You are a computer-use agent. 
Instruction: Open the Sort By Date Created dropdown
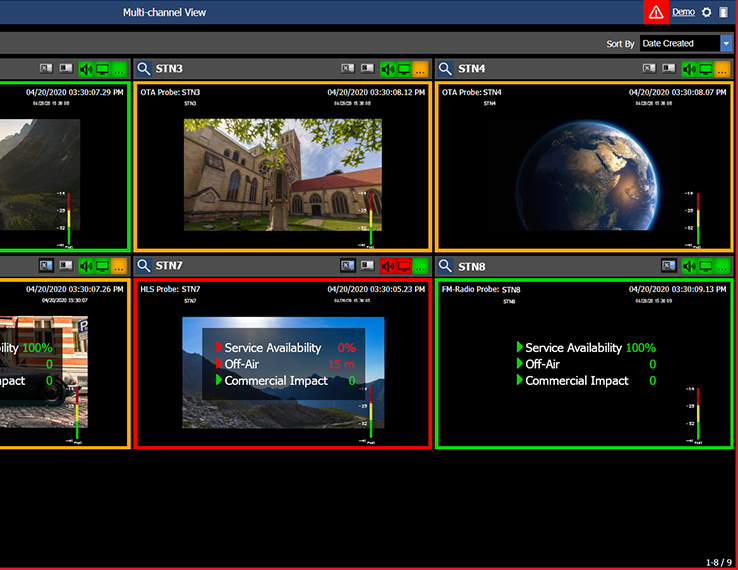point(686,43)
